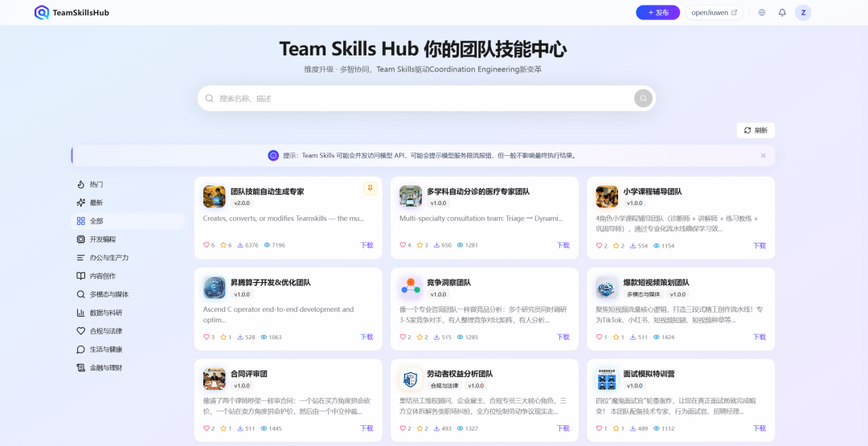Open the 竞争洞察团队 card title
The image size is (868, 446).
(449, 282)
